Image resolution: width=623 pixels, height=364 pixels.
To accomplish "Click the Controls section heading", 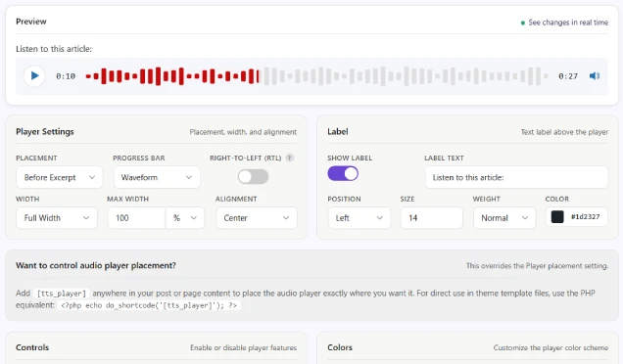I will pos(32,347).
